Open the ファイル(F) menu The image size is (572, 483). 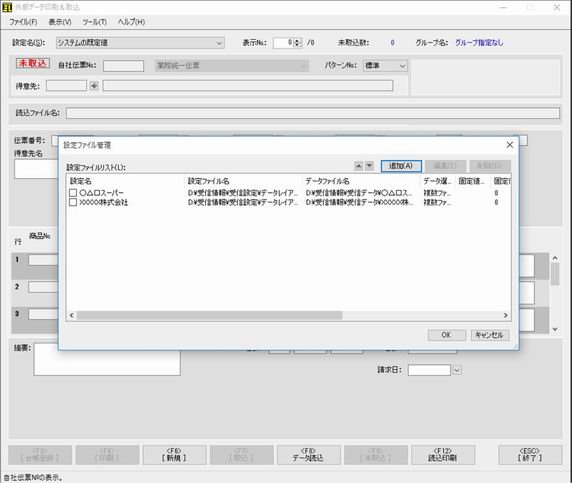pyautogui.click(x=23, y=22)
